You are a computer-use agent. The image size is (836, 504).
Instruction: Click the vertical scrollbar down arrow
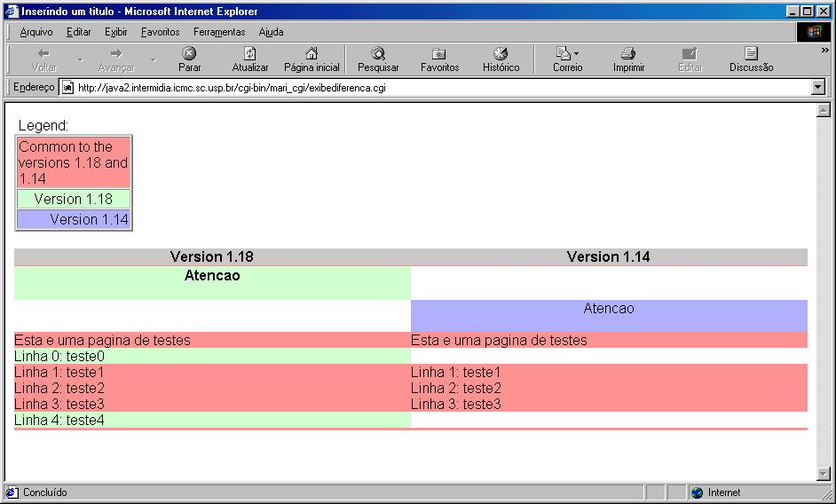pos(822,474)
